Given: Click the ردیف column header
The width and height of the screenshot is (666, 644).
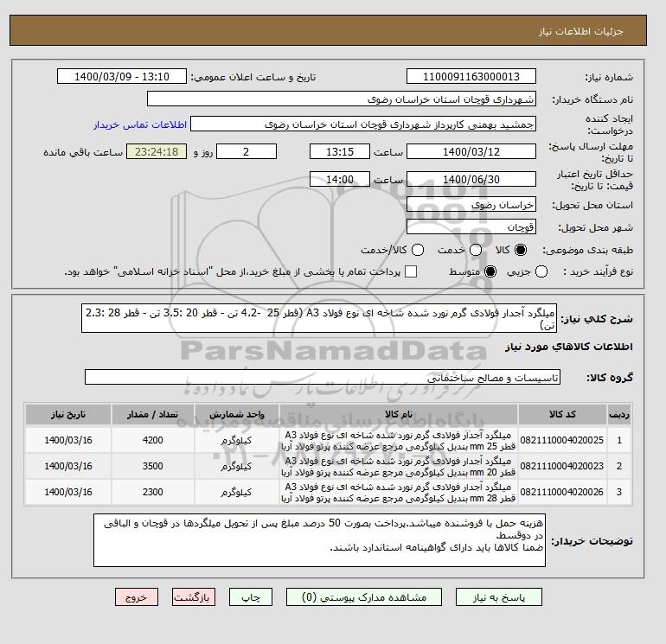Looking at the screenshot, I should (619, 414).
